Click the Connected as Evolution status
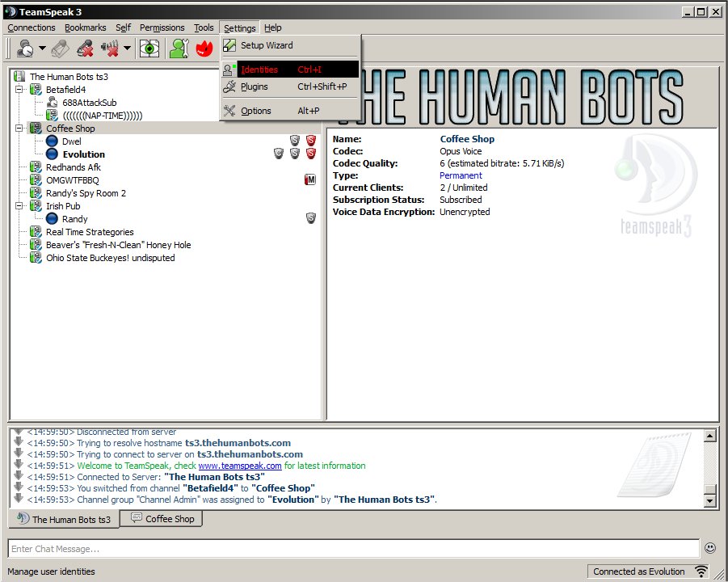728x582 pixels. tap(639, 571)
